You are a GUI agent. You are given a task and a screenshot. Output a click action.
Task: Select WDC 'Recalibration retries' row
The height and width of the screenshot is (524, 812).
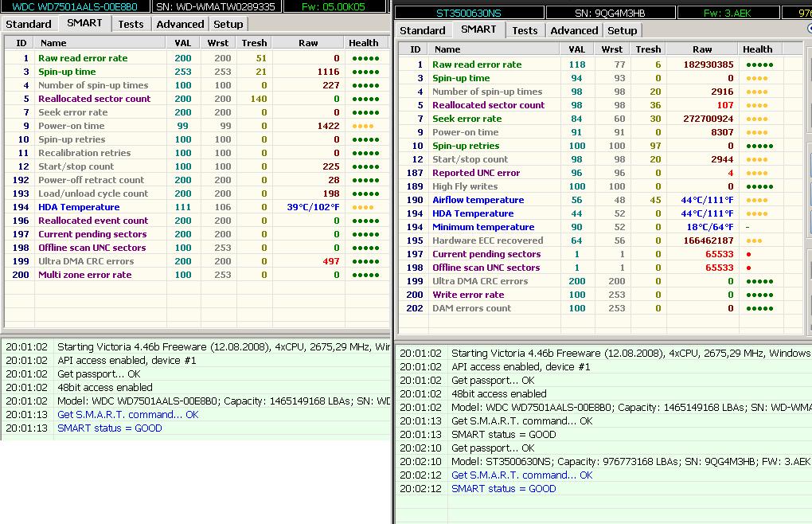point(197,153)
